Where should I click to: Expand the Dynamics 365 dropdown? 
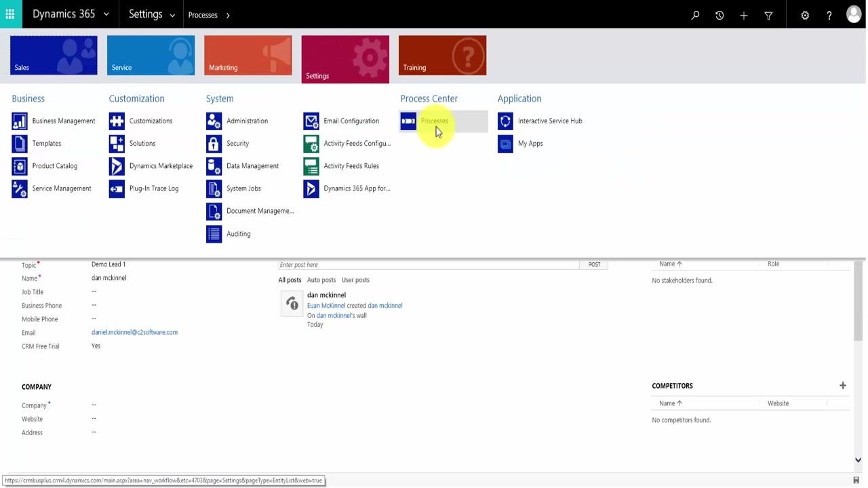(x=106, y=15)
